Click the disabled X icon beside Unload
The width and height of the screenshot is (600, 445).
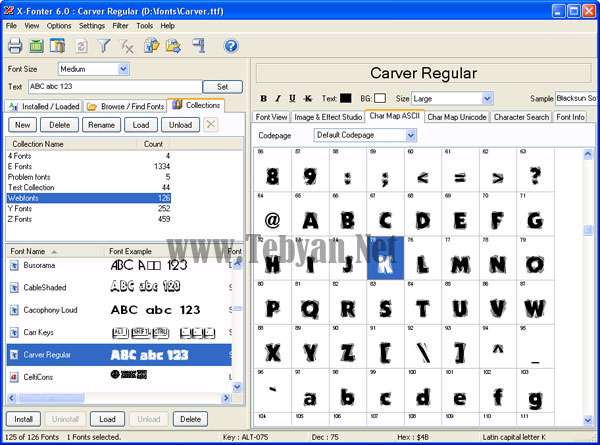point(211,124)
